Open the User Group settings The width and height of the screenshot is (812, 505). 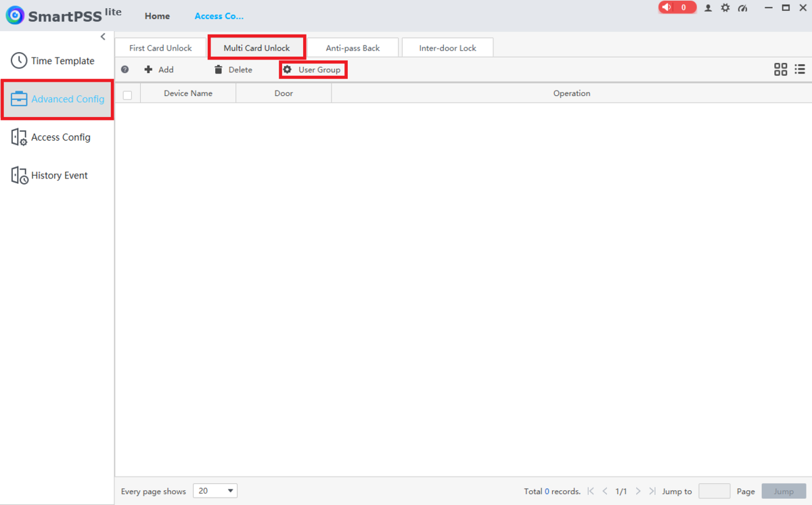[313, 70]
